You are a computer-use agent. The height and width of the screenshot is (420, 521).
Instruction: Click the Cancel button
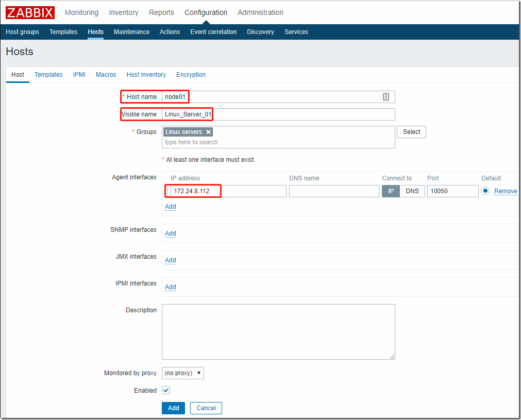click(x=206, y=408)
